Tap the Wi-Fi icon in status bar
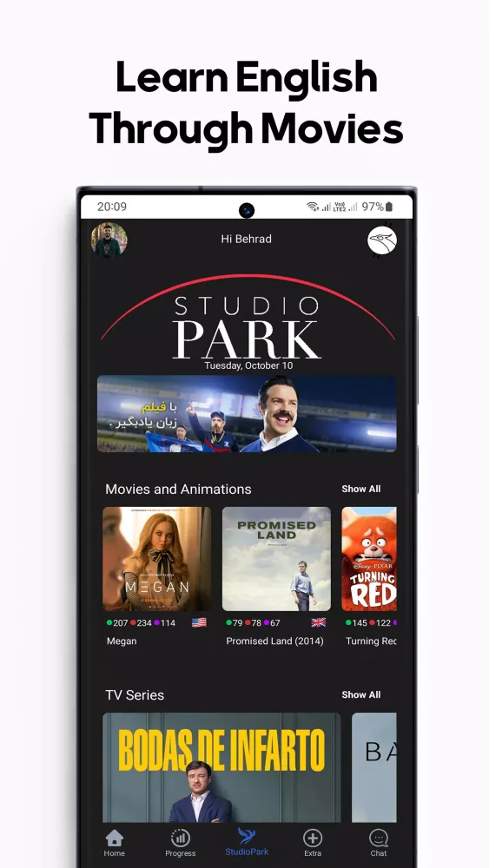 (313, 207)
